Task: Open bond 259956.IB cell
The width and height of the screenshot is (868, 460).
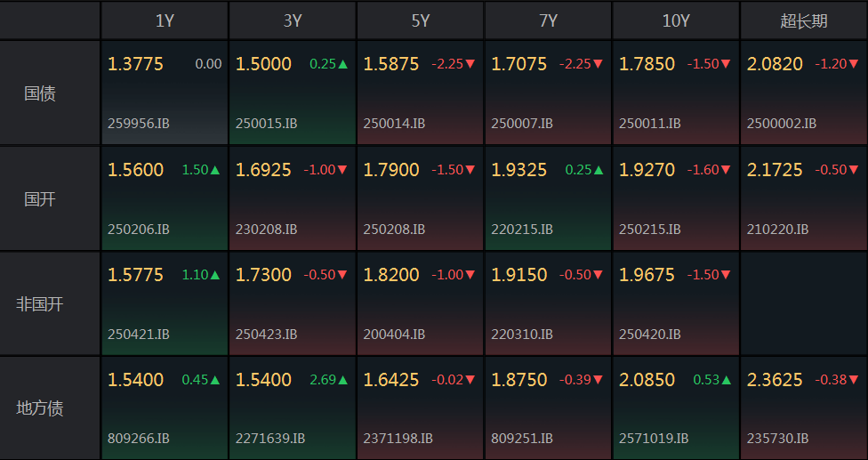Action: point(165,93)
